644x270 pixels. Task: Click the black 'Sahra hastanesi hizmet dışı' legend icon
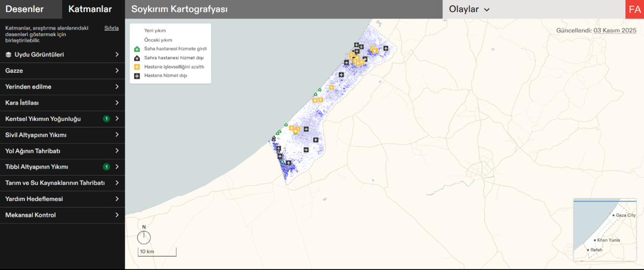coord(137,58)
